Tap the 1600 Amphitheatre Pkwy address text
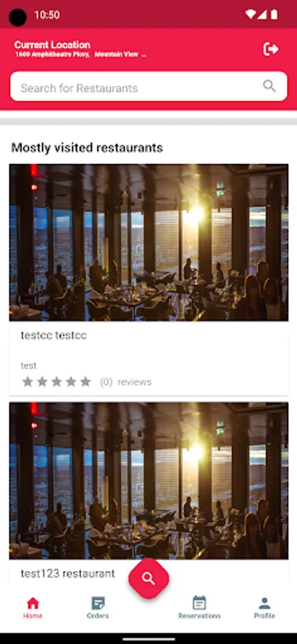Viewport: 297px width, 644px height. coord(52,54)
